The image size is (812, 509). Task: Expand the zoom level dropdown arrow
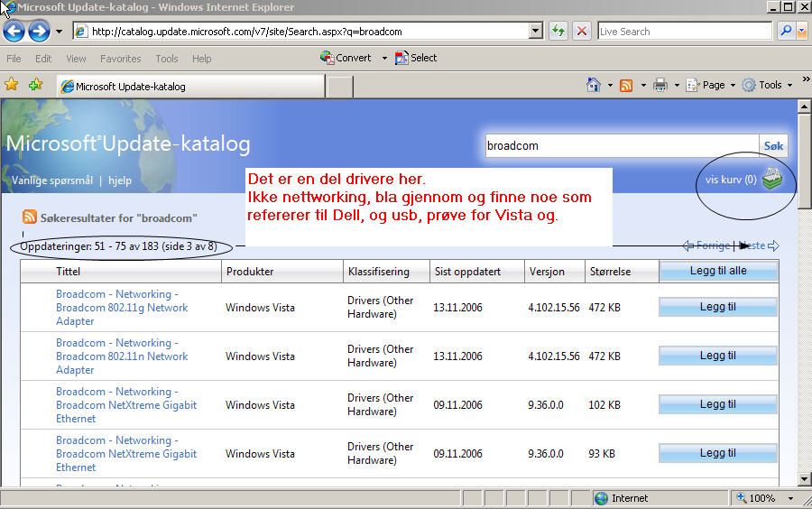click(x=790, y=498)
